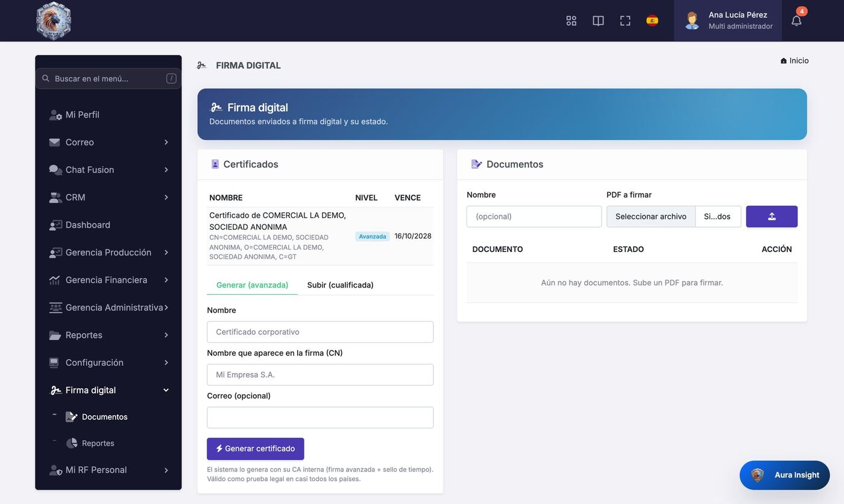Switch to Subir (cualificada) tab
Screen dimensions: 844x504
click(x=341, y=285)
